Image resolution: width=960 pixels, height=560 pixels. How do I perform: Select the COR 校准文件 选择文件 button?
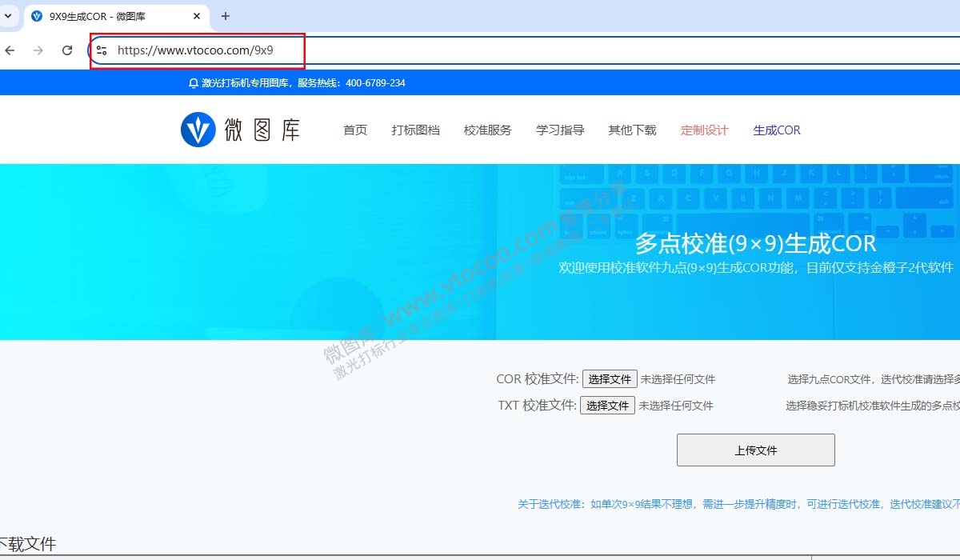click(x=609, y=378)
